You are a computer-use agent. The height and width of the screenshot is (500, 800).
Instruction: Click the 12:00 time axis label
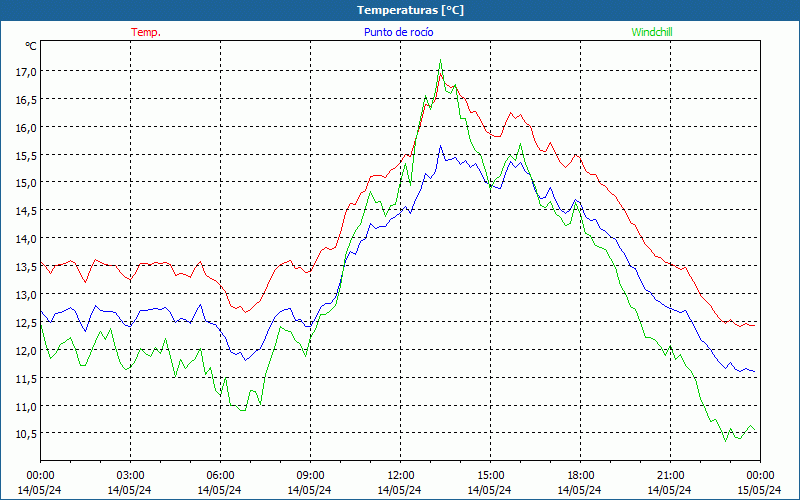(401, 475)
